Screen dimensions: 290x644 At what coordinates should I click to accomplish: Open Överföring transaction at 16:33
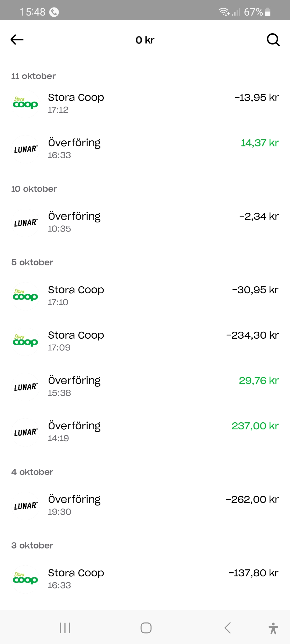[145, 149]
